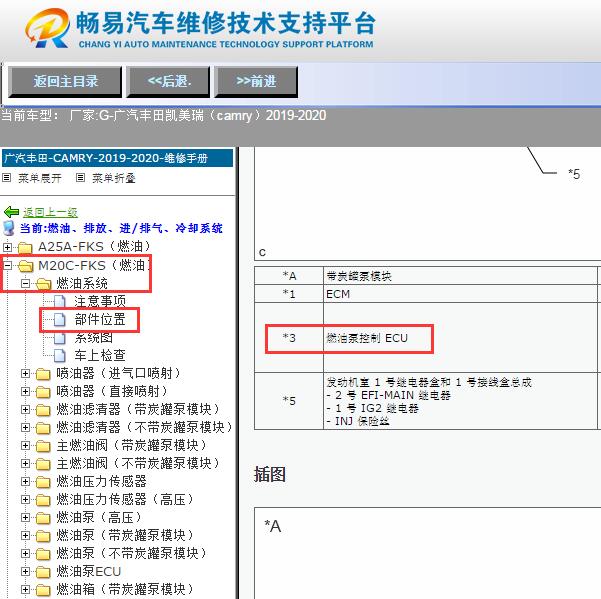The height and width of the screenshot is (599, 601).
Task: Expand 燃油泵（不带炭罐泵模块）node
Action: (x=25, y=553)
